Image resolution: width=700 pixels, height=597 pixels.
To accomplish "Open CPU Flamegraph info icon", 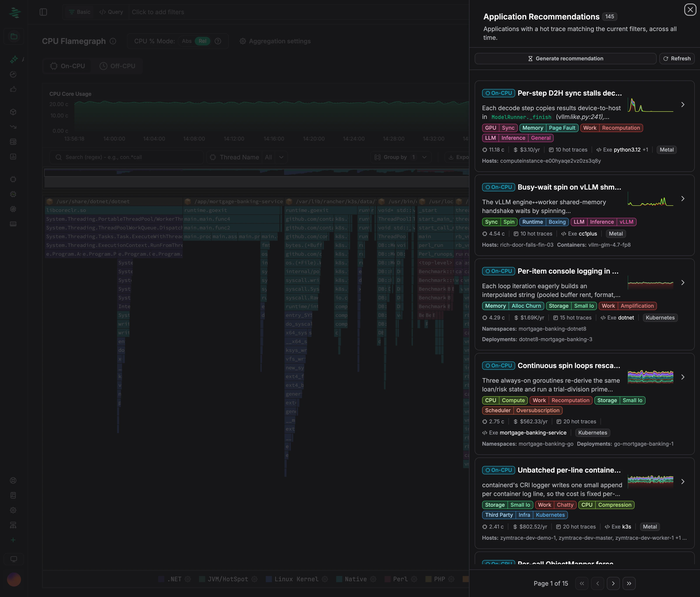I will tap(113, 41).
